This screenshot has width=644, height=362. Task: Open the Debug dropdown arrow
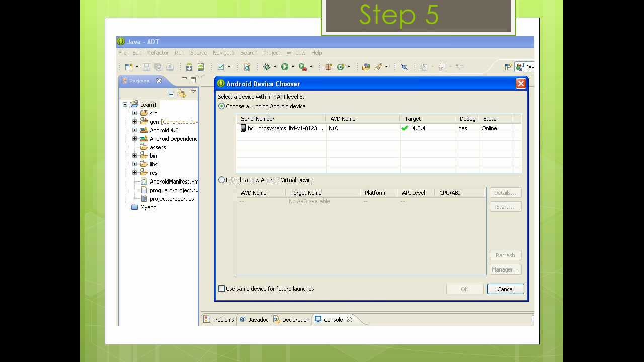click(275, 67)
